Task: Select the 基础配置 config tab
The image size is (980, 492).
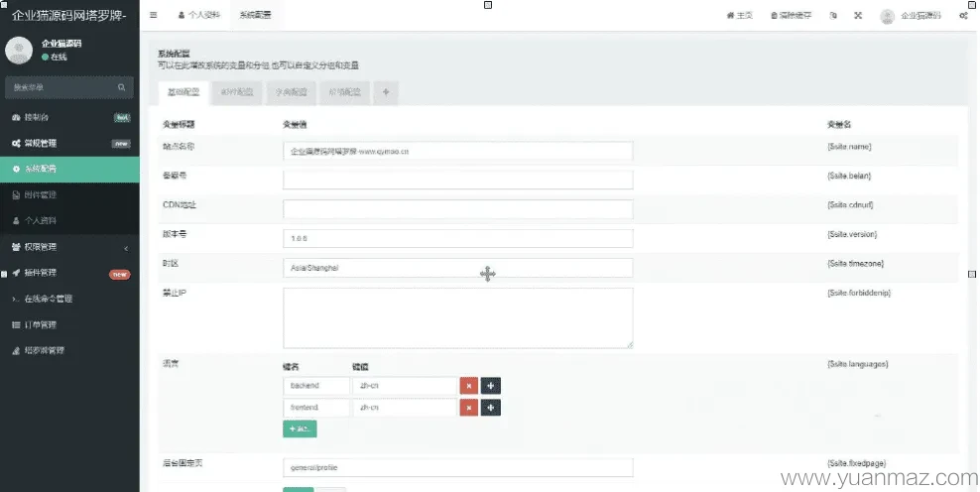Action: pos(184,92)
